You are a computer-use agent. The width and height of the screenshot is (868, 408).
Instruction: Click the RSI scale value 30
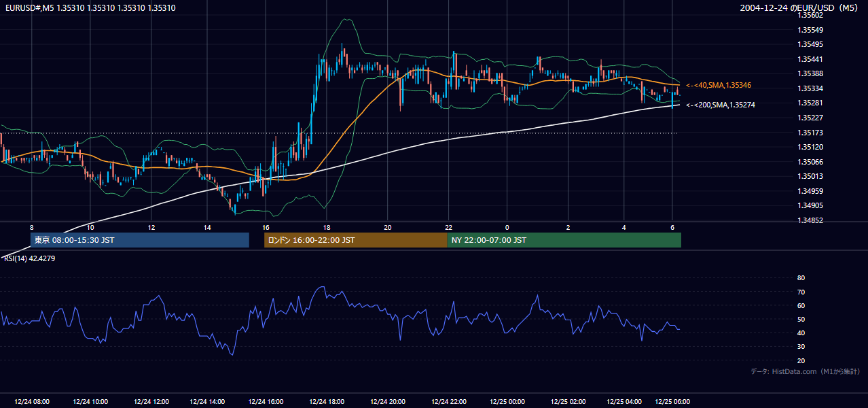pyautogui.click(x=801, y=347)
